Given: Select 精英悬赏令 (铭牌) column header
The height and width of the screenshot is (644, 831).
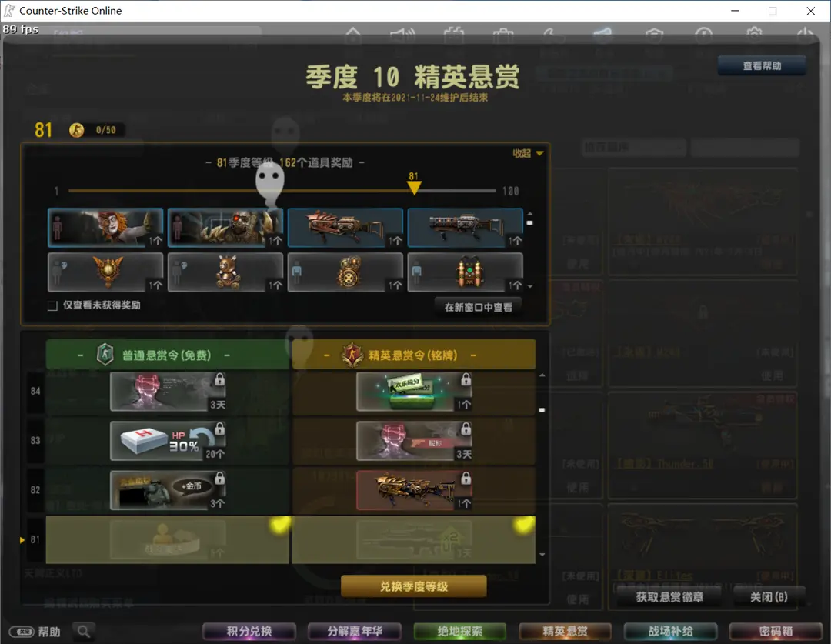Looking at the screenshot, I should coord(414,355).
